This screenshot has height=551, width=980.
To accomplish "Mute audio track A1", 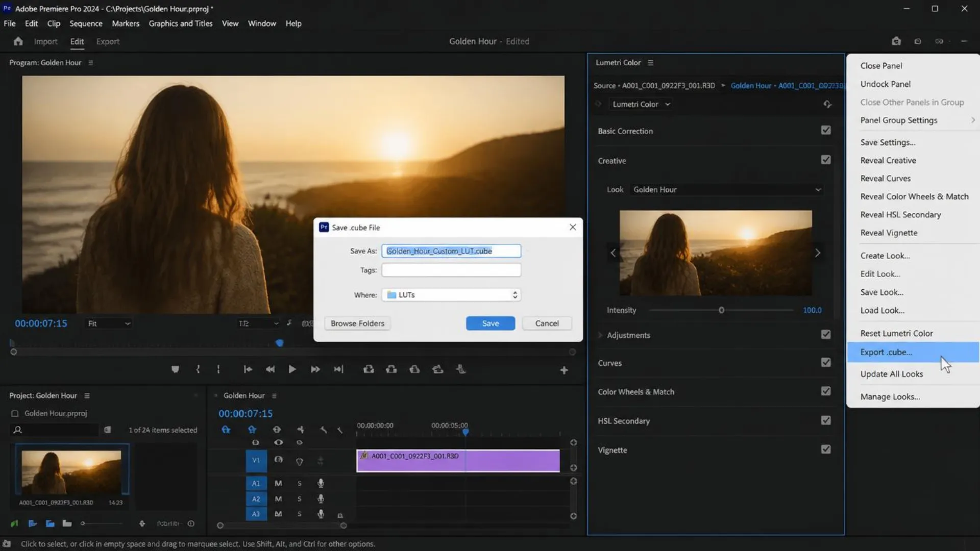I will [278, 483].
